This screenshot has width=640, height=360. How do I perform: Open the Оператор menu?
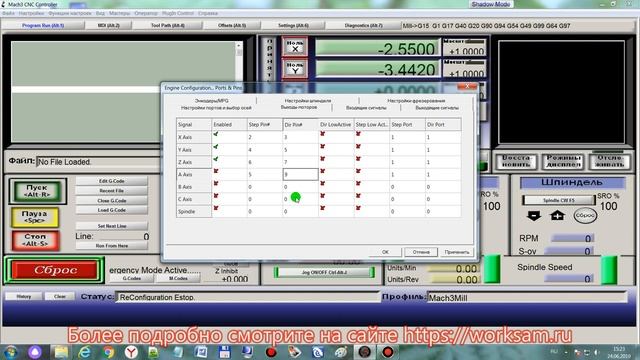[146, 13]
